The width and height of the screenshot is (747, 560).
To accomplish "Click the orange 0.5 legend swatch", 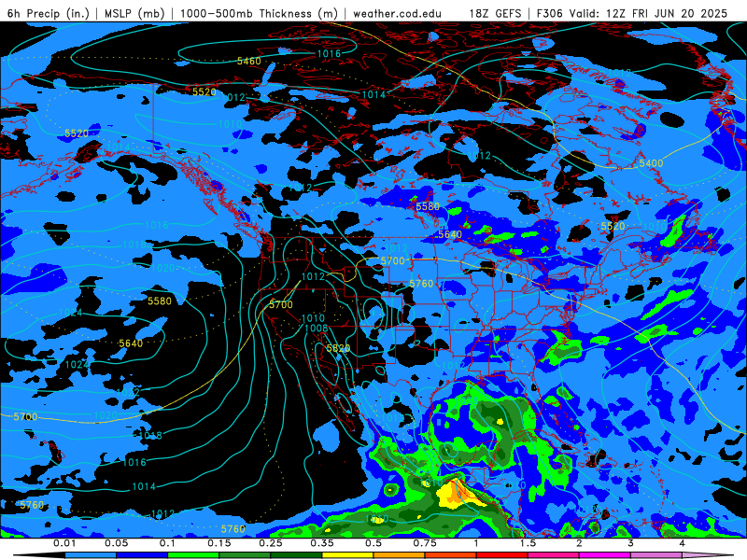I will (x=400, y=555).
